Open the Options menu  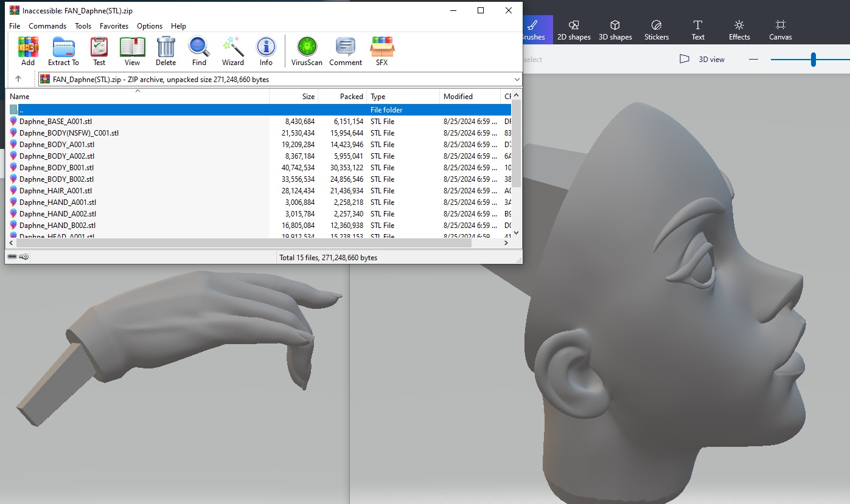[x=150, y=26]
